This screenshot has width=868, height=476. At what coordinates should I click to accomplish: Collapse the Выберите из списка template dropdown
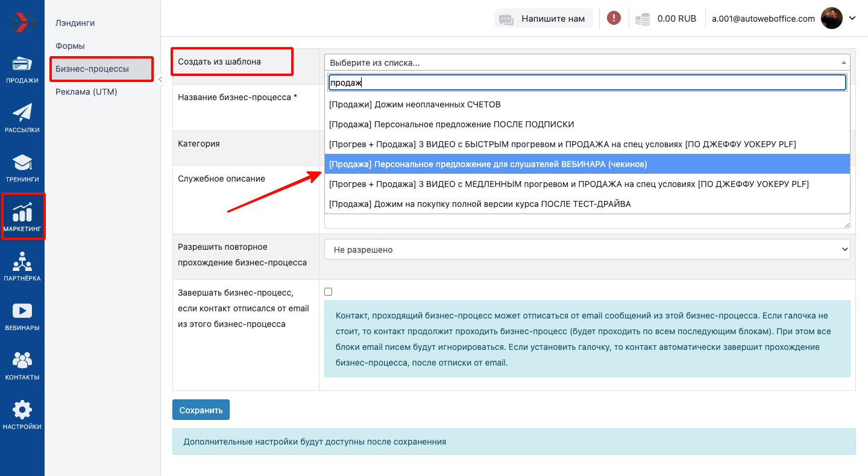click(x=587, y=63)
